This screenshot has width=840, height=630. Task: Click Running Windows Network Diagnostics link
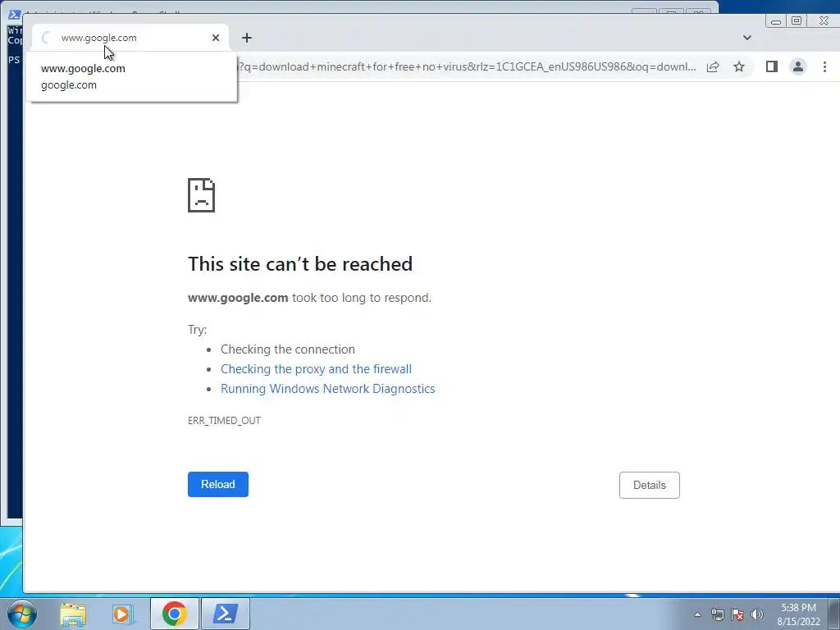point(328,388)
